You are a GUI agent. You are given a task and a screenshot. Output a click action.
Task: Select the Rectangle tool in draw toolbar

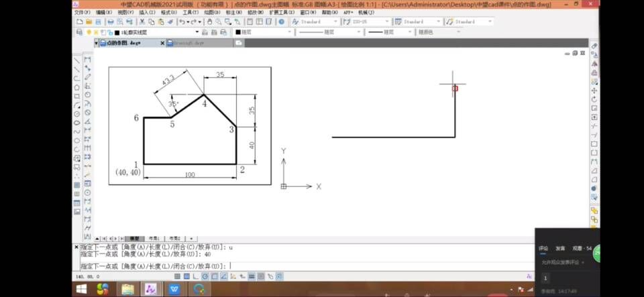(x=77, y=96)
